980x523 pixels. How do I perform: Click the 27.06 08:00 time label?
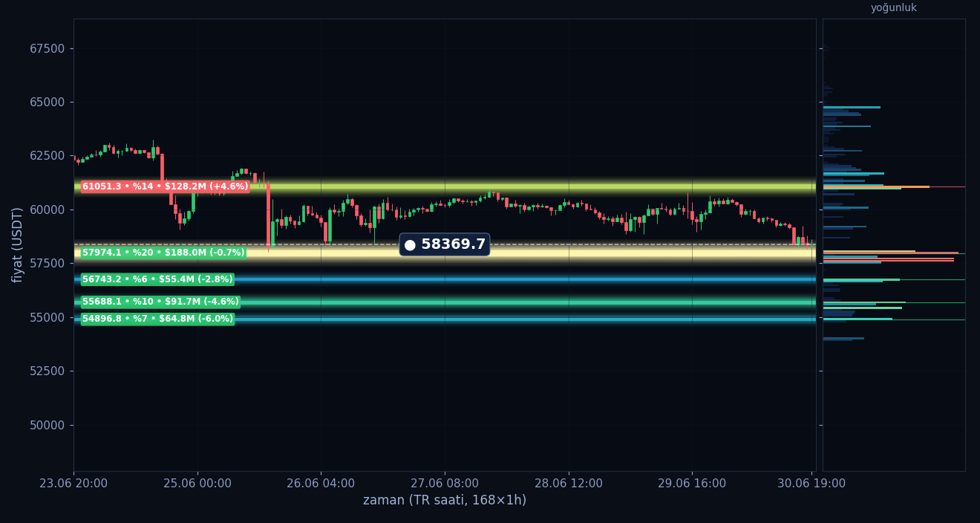click(445, 484)
